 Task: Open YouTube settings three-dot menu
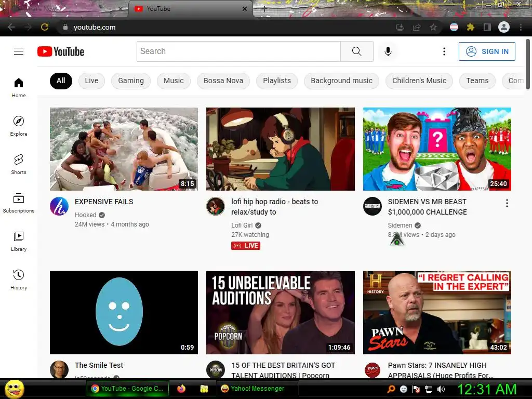tap(444, 51)
